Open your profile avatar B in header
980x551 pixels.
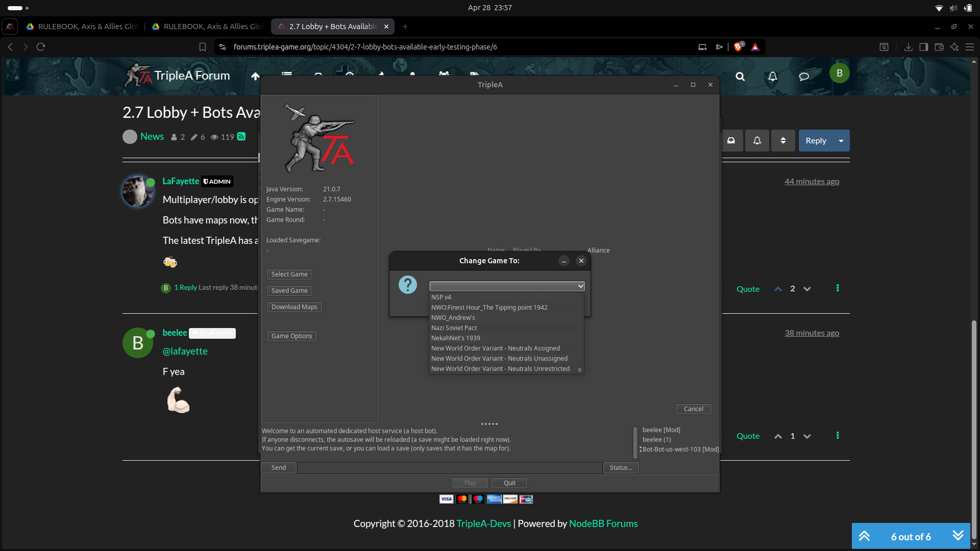[839, 73]
